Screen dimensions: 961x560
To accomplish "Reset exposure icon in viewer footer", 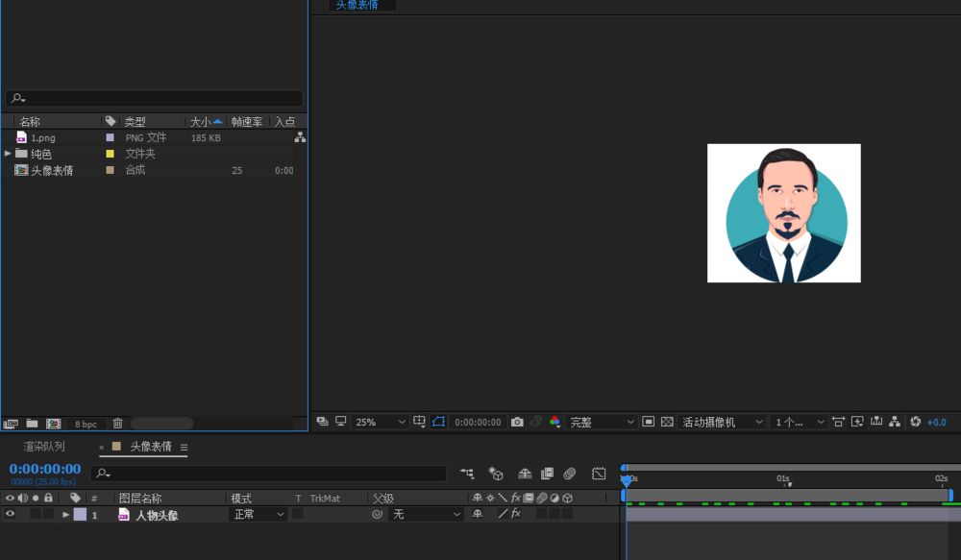I will (x=916, y=422).
